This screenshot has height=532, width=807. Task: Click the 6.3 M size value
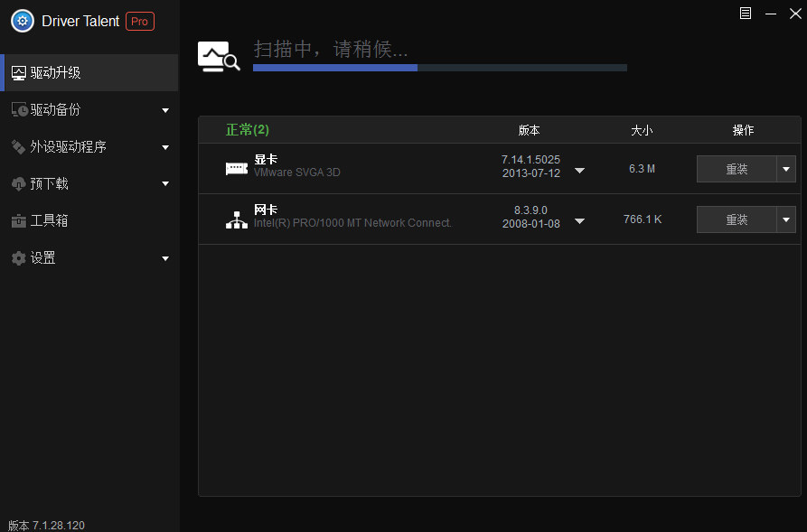[x=642, y=169]
